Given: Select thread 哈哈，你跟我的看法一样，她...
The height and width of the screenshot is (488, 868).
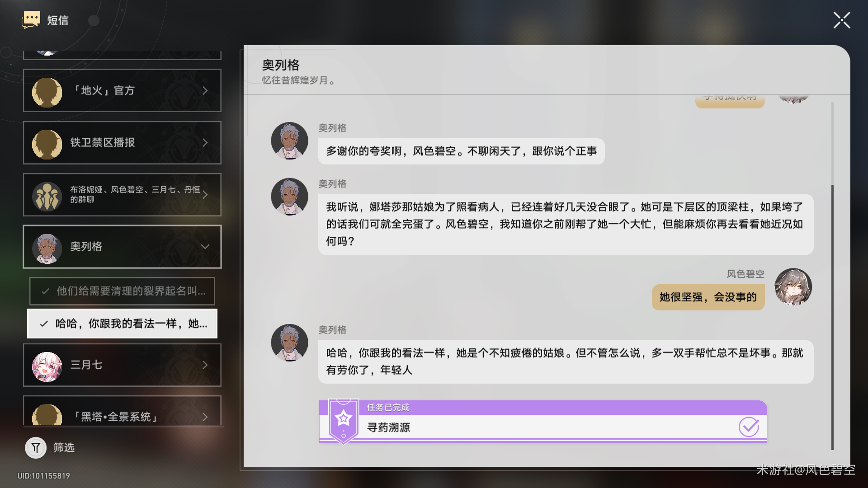Looking at the screenshot, I should pyautogui.click(x=122, y=324).
